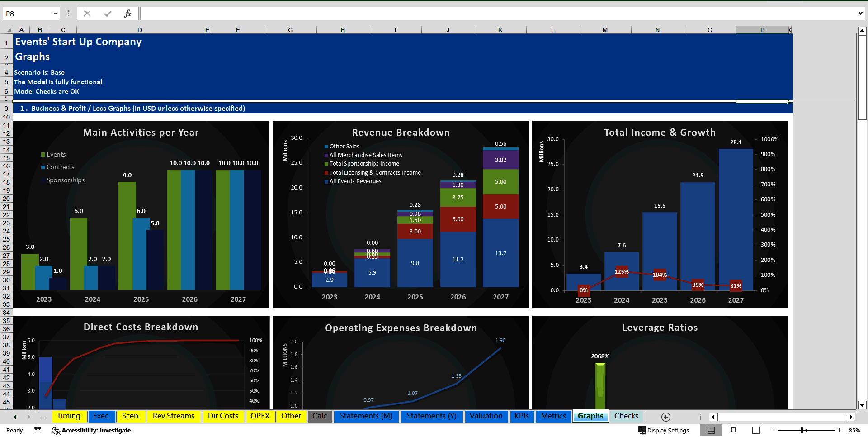
Task: Select the Revenue Breakdown chart title
Action: 401,133
